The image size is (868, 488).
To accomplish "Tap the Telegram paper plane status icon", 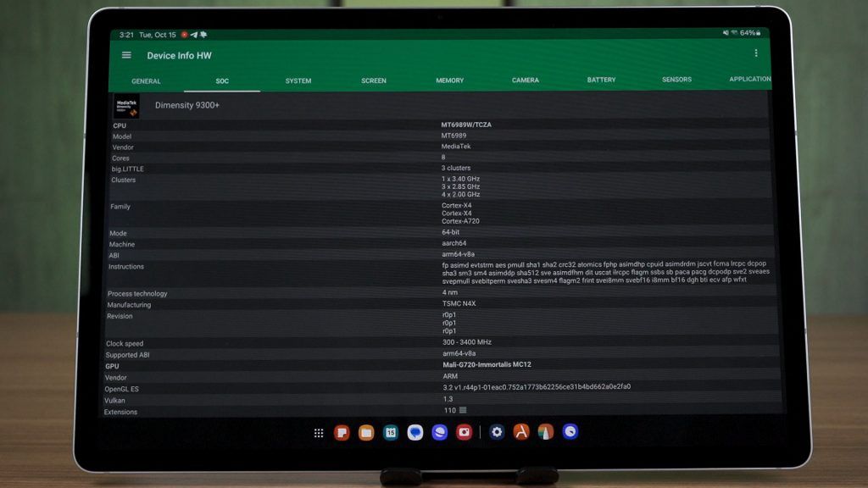I will click(x=194, y=34).
